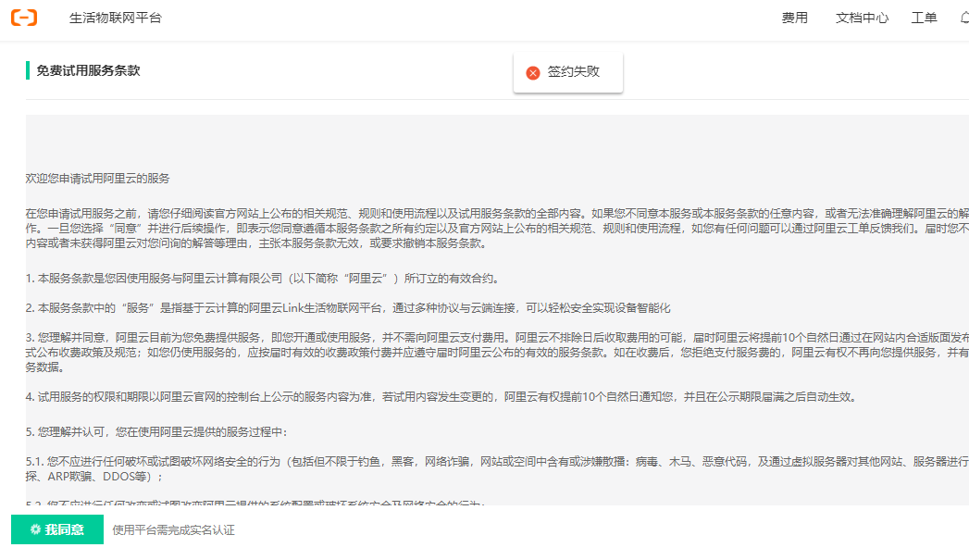Click clause 4 about 试用服务的权限和期限

(x=442, y=397)
